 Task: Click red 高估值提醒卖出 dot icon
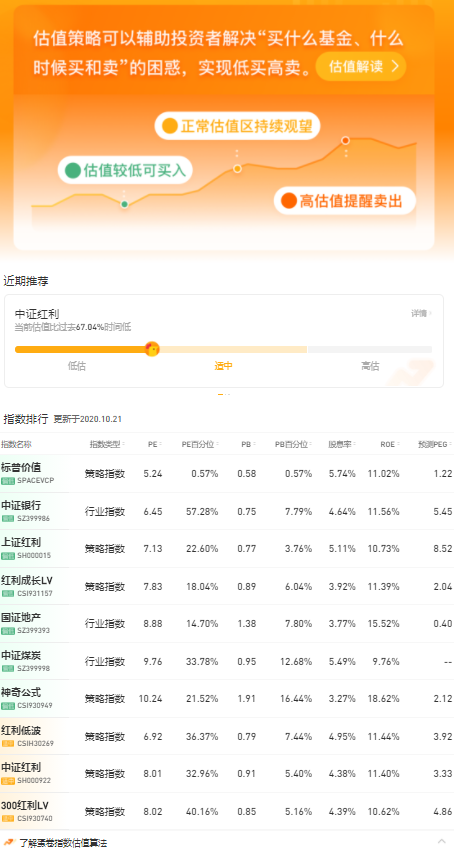pyautogui.click(x=289, y=201)
